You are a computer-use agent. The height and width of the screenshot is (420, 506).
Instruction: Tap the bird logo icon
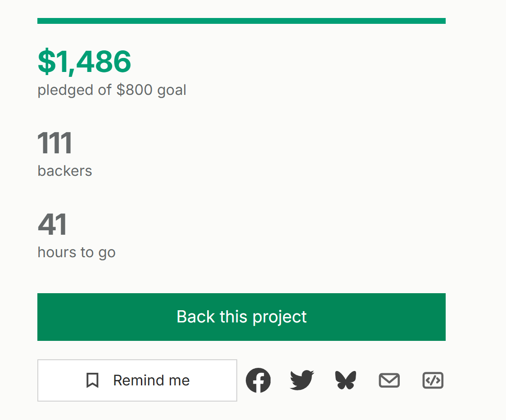pyautogui.click(x=302, y=380)
